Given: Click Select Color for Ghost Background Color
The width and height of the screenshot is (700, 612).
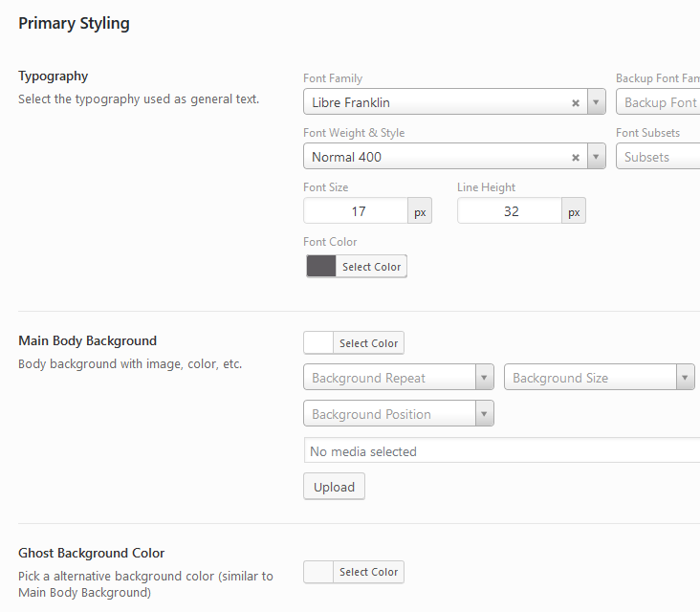Looking at the screenshot, I should point(368,572).
